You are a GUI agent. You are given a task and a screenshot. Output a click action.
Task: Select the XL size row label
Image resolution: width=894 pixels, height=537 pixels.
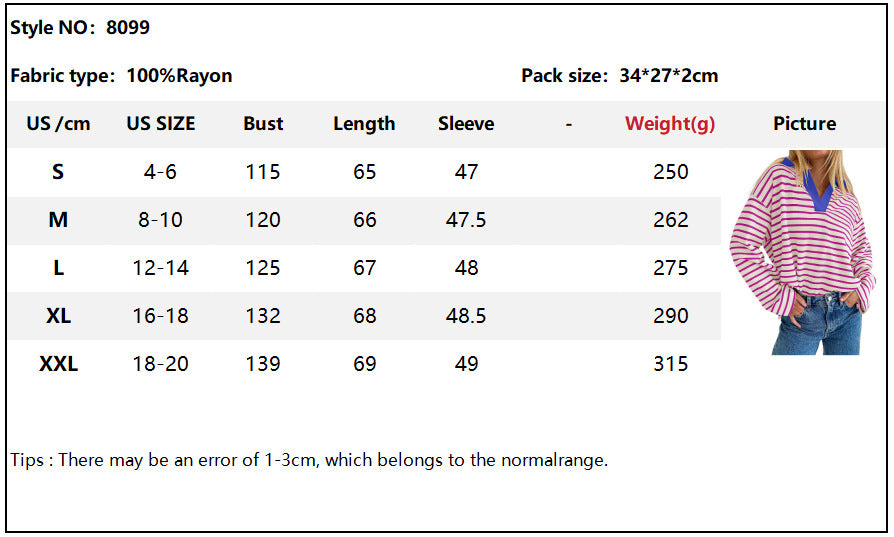(x=58, y=316)
